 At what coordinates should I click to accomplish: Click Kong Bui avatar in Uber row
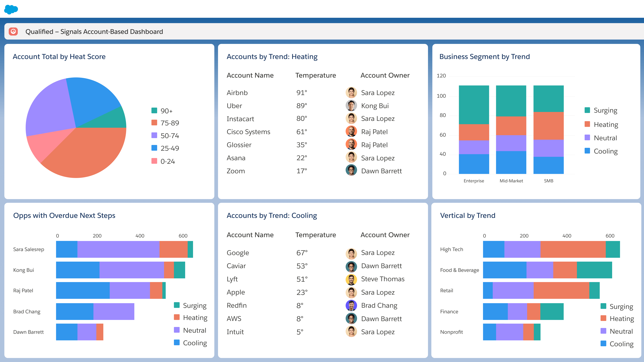[351, 106]
